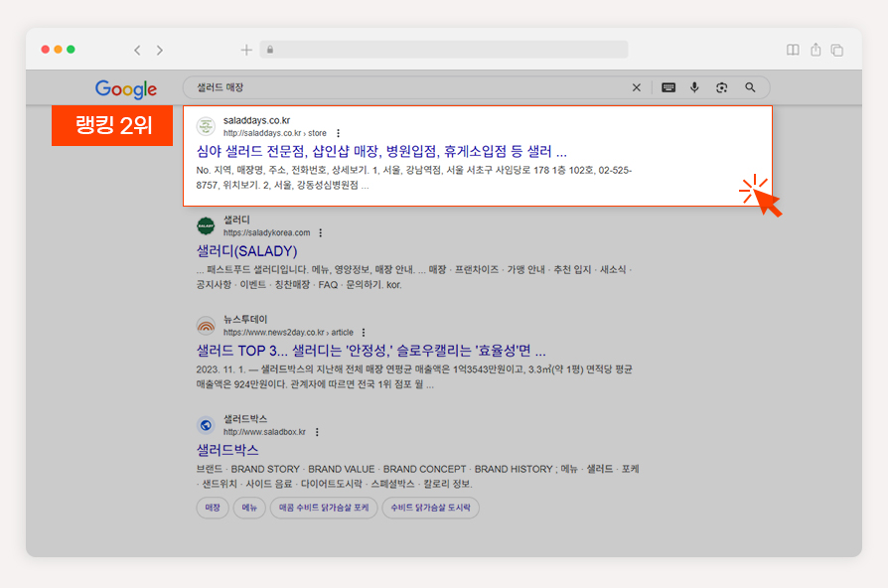This screenshot has width=888, height=588.
Task: Click the Google logo
Action: tap(126, 89)
